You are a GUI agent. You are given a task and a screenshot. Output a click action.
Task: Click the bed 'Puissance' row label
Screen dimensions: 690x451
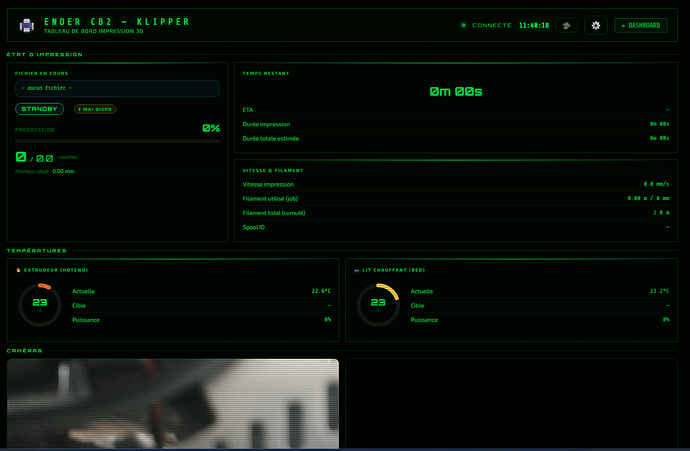coord(424,320)
